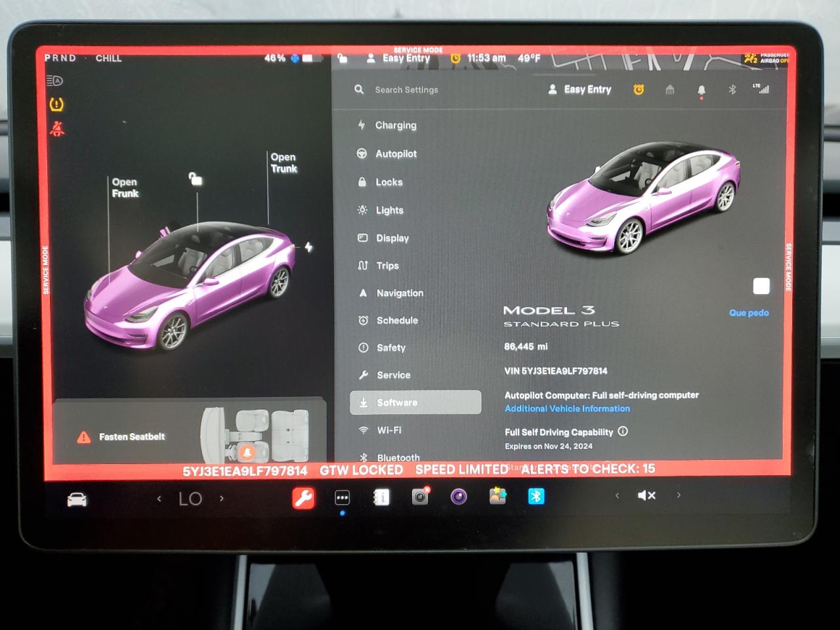The height and width of the screenshot is (630, 840).
Task: Tap the Bluetooth icon in settings header
Action: coord(732,89)
